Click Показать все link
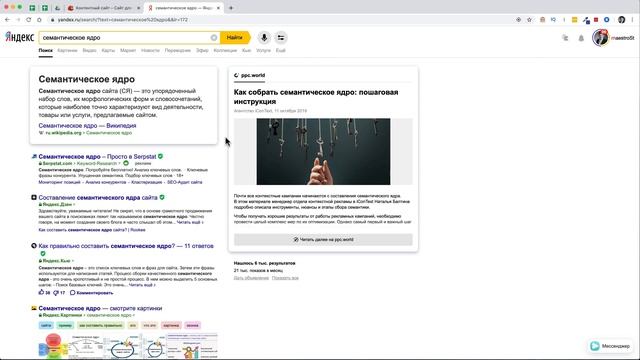Screen dimensions: 640x360 285,278
